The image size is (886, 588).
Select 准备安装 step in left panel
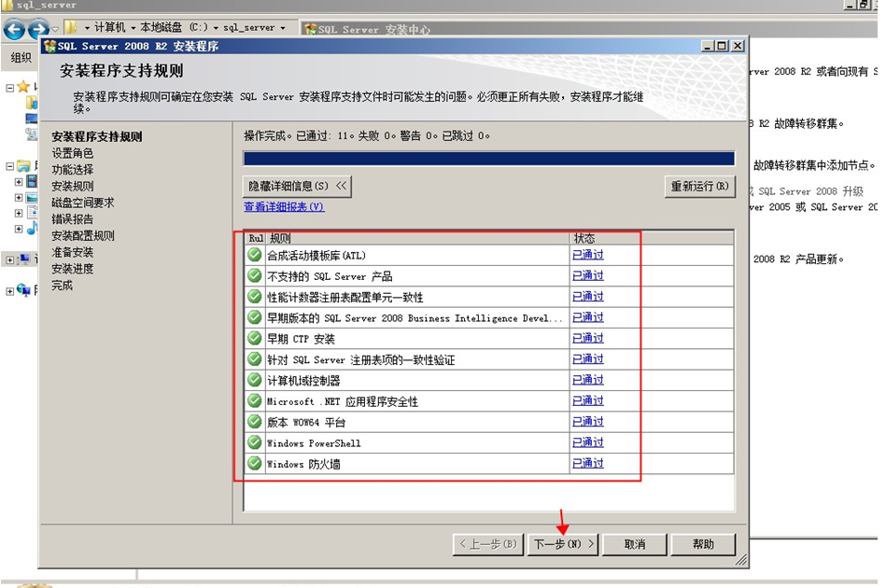(72, 252)
